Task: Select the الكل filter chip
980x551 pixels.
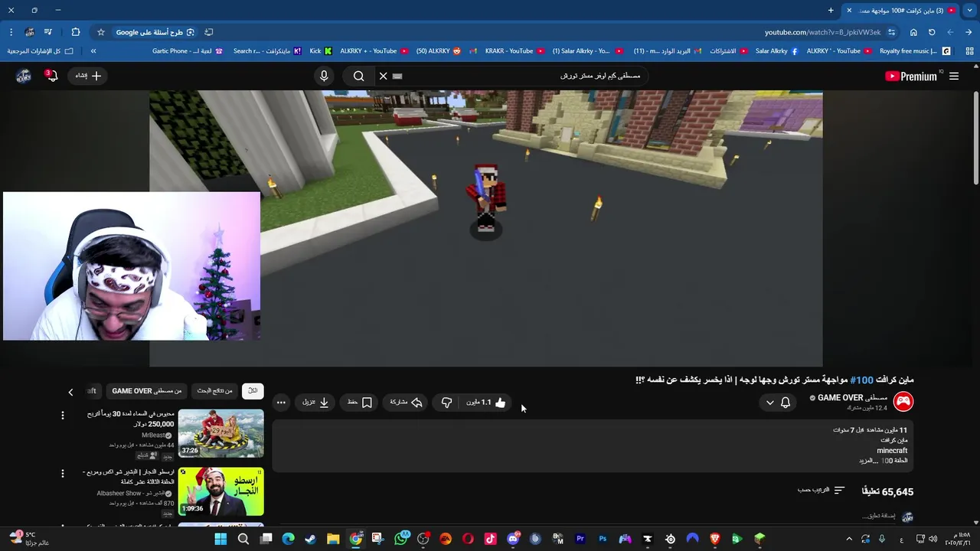Action: (253, 391)
